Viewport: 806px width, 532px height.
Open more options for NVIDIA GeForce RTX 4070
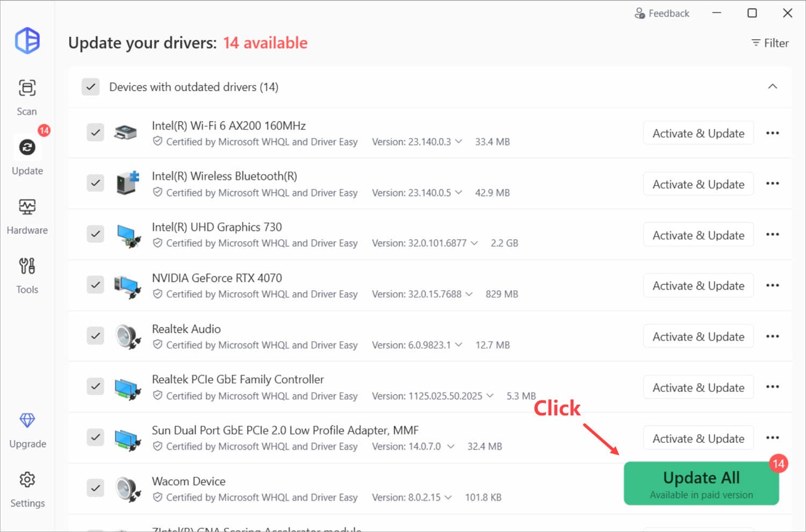772,285
